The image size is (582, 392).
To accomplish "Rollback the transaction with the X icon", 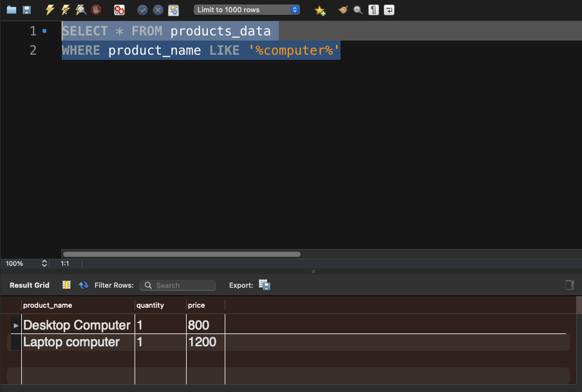I will pos(158,10).
